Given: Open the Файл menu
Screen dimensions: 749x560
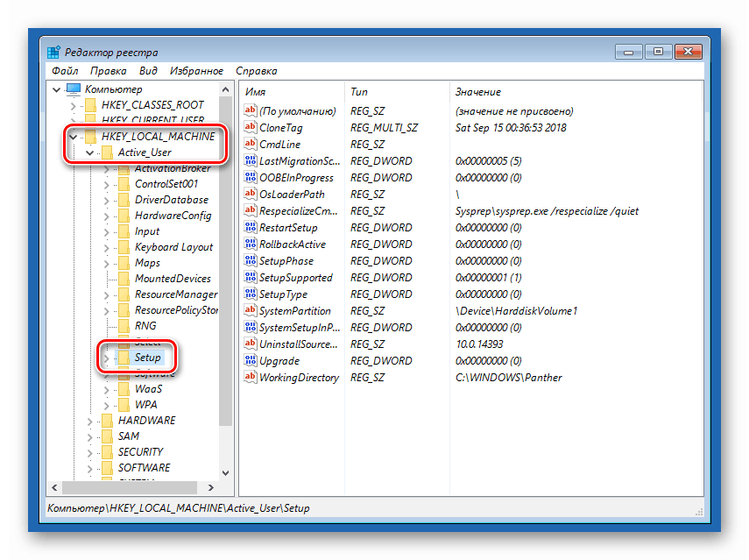Looking at the screenshot, I should [65, 71].
